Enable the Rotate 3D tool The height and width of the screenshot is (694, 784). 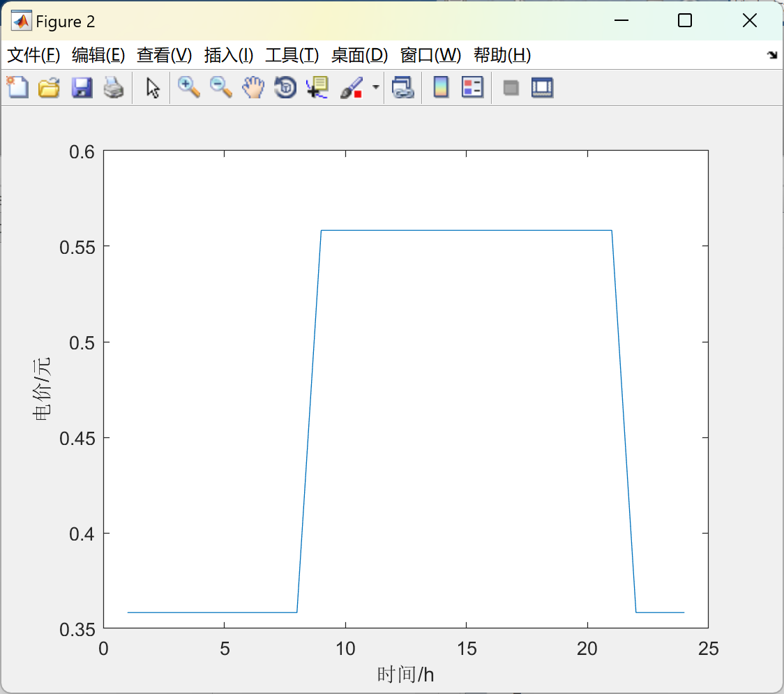tap(285, 87)
